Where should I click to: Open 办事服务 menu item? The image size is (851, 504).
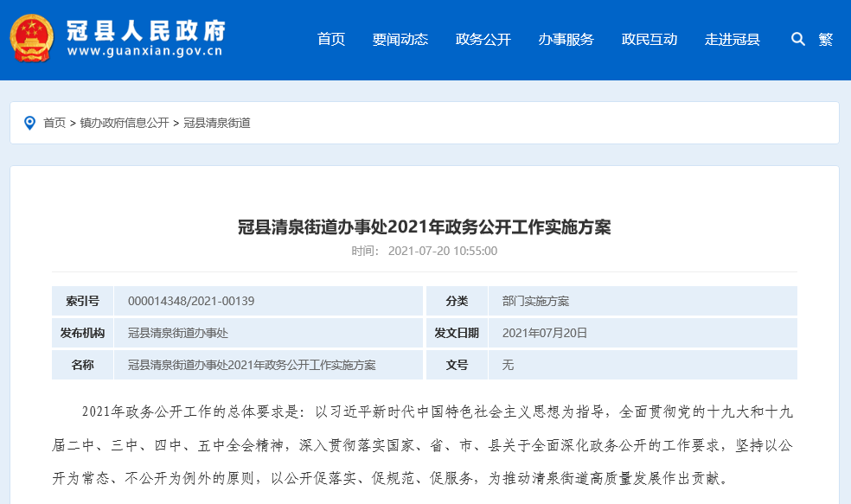[566, 39]
